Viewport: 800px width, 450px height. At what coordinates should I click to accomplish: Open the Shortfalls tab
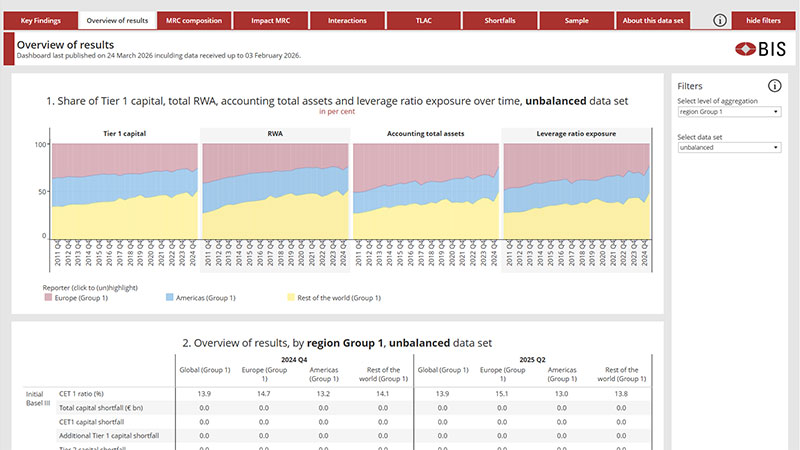pyautogui.click(x=500, y=20)
